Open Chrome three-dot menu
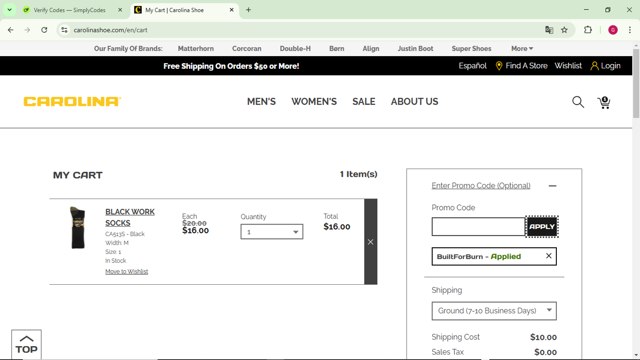The height and width of the screenshot is (360, 640). (630, 30)
